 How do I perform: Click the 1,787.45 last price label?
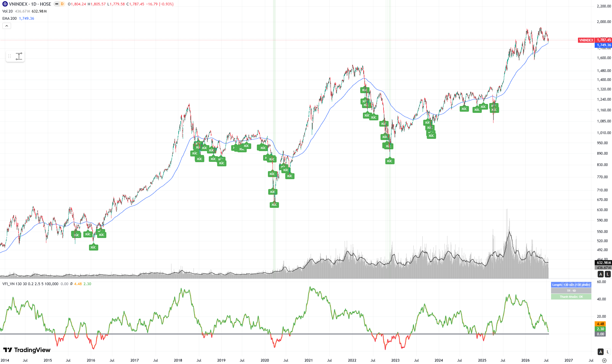pos(603,40)
